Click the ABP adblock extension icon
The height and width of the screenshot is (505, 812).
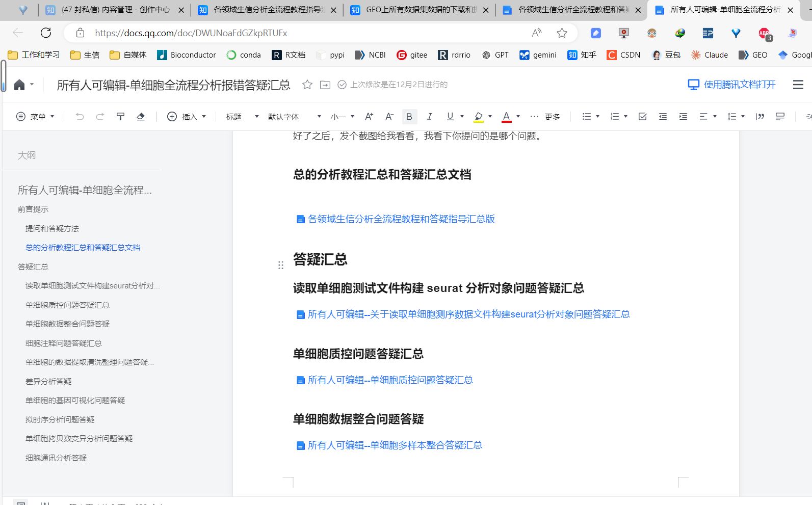(765, 34)
